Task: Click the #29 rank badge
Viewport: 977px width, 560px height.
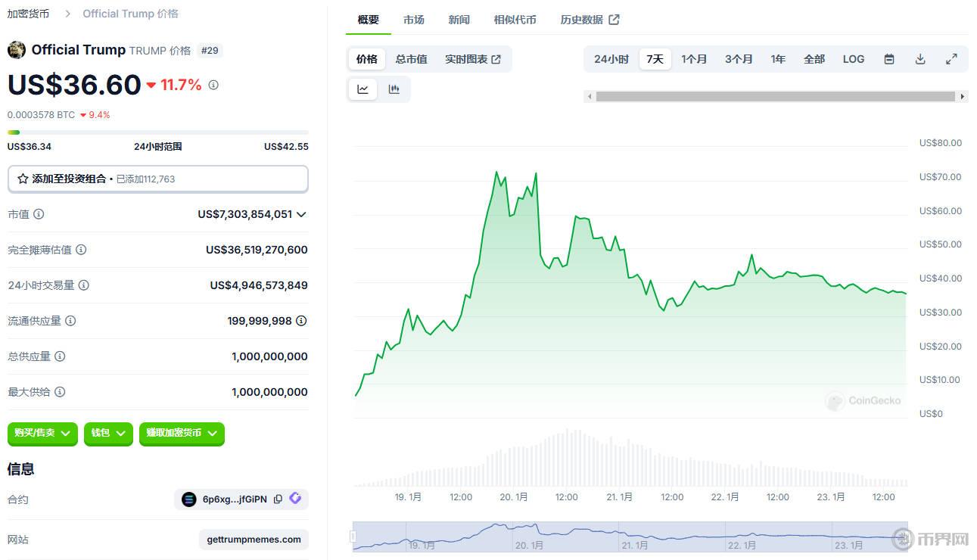Action: click(210, 51)
